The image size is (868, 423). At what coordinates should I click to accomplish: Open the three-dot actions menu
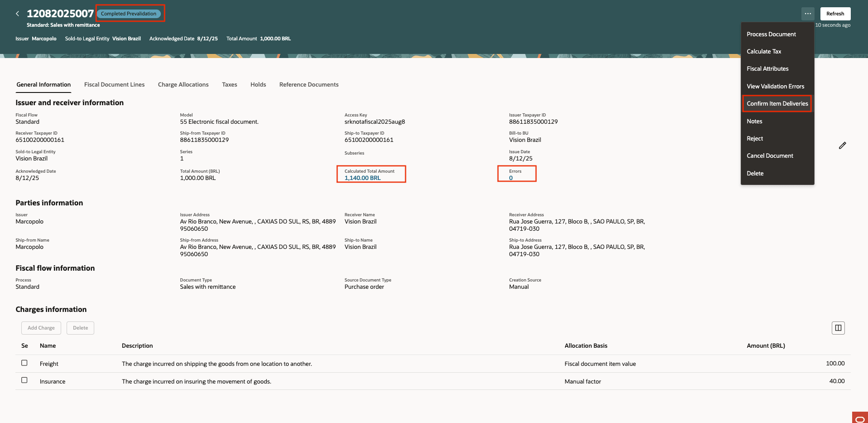coord(808,14)
